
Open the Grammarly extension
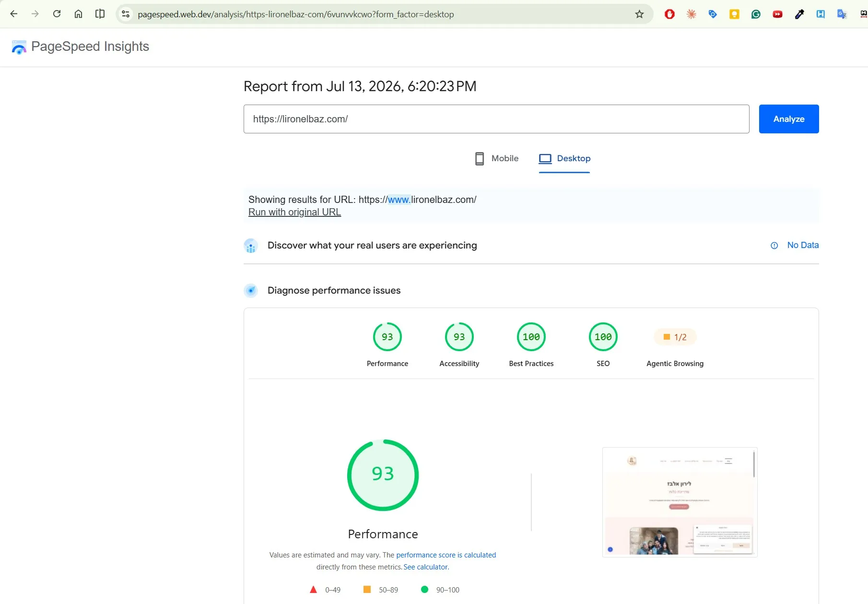756,14
